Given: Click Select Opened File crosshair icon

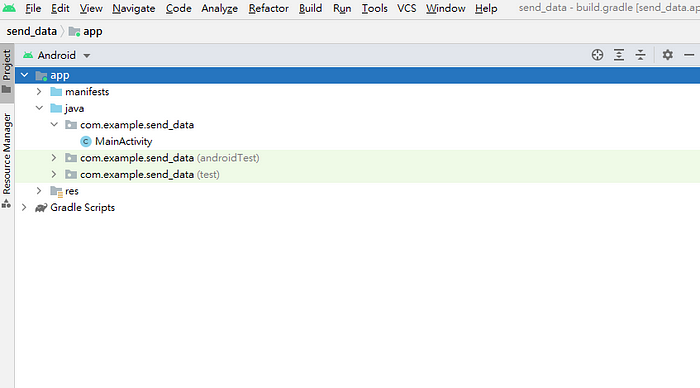Looking at the screenshot, I should (597, 55).
